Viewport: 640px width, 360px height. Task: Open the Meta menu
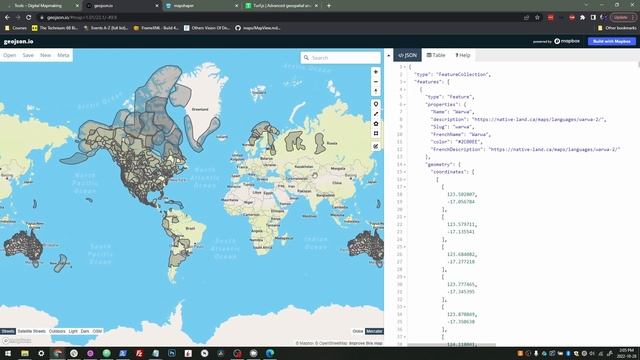pyautogui.click(x=63, y=55)
